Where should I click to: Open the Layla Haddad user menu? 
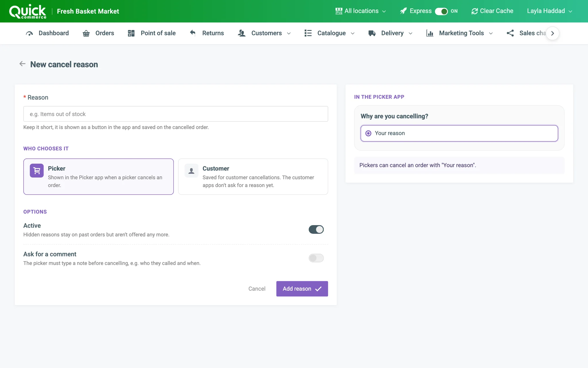(550, 11)
